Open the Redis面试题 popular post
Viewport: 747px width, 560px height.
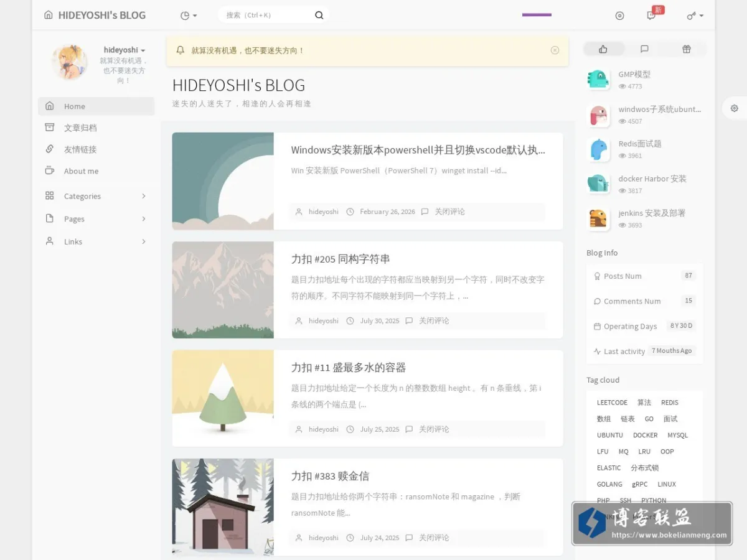640,144
